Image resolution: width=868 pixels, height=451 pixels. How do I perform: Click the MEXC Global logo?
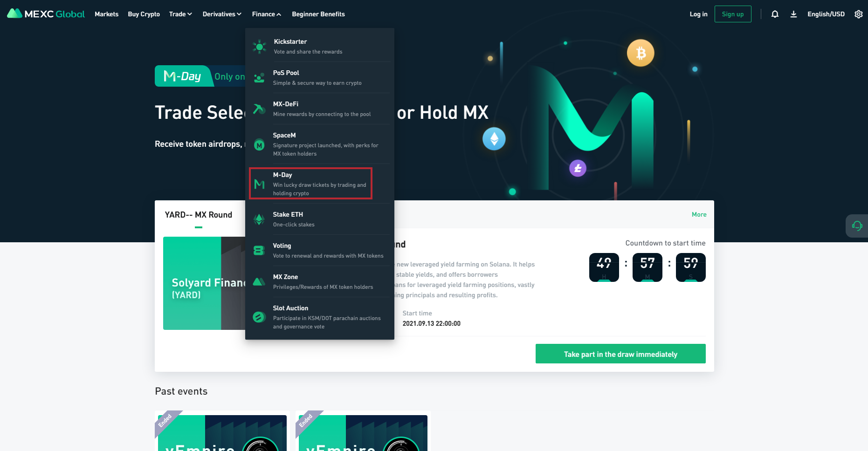pyautogui.click(x=46, y=14)
